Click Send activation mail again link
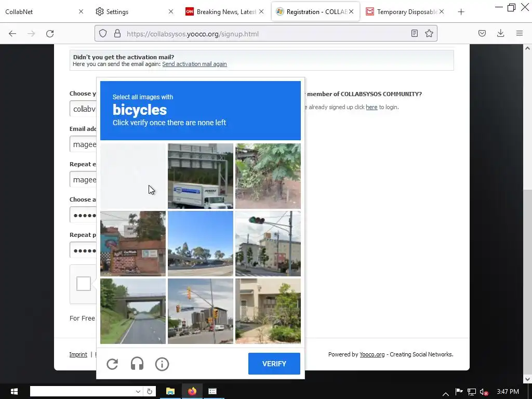532x399 pixels. (194, 64)
